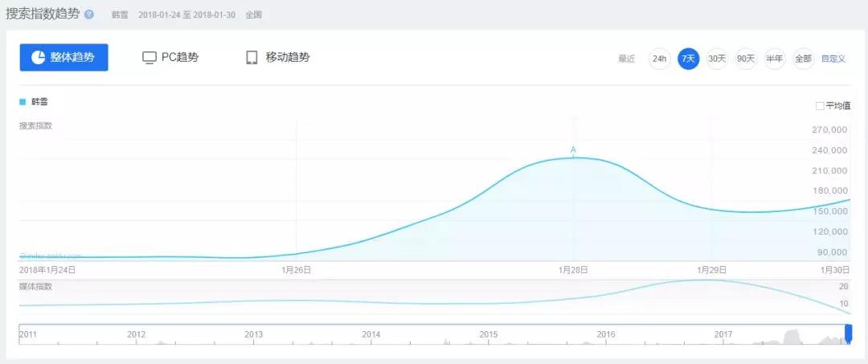Click 2015 on the timeline range bar
This screenshot has width=868, height=364.
[x=489, y=334]
